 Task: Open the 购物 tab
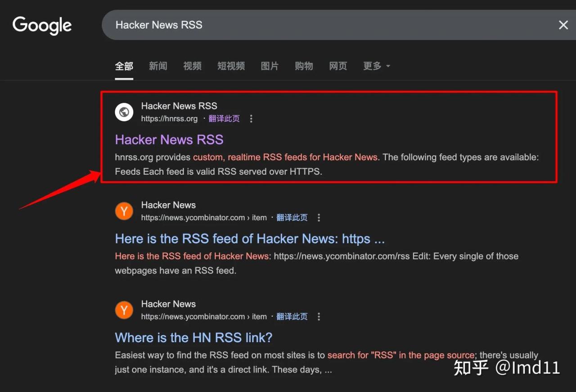304,66
